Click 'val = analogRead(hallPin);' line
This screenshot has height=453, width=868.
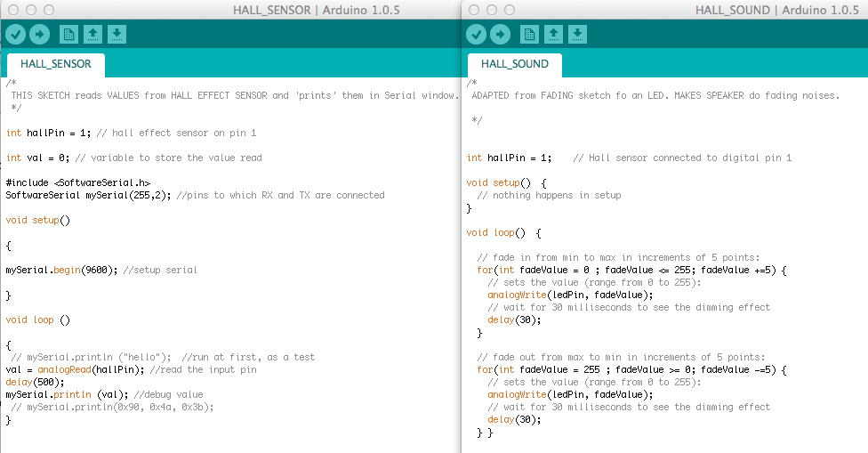[x=132, y=370]
